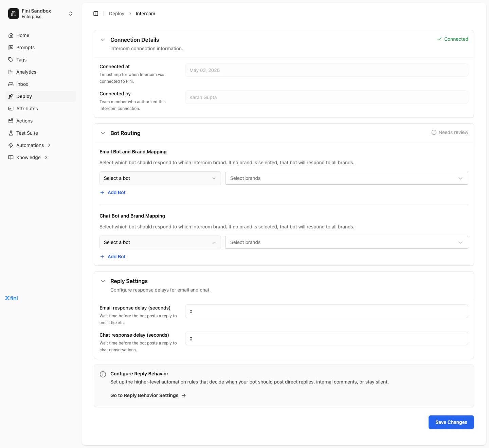Viewport: 489px width, 448px height.
Task: Click the Connected at date field
Action: (x=327, y=70)
